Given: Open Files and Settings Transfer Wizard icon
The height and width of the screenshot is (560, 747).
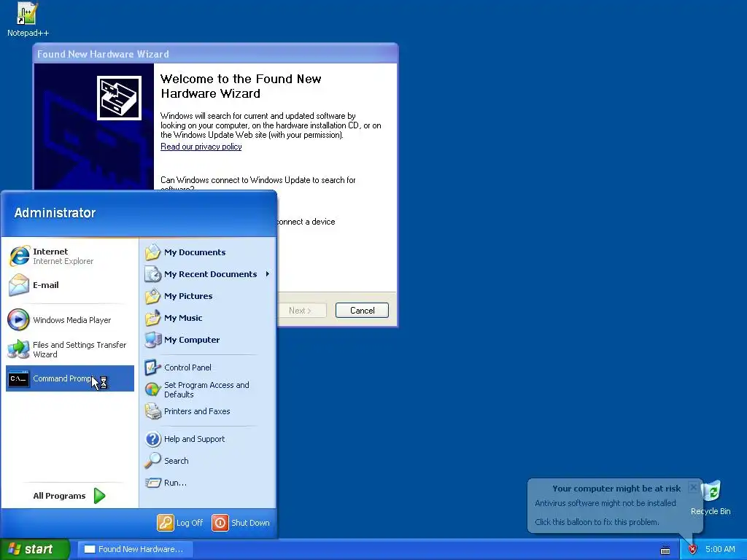Looking at the screenshot, I should click(x=18, y=349).
